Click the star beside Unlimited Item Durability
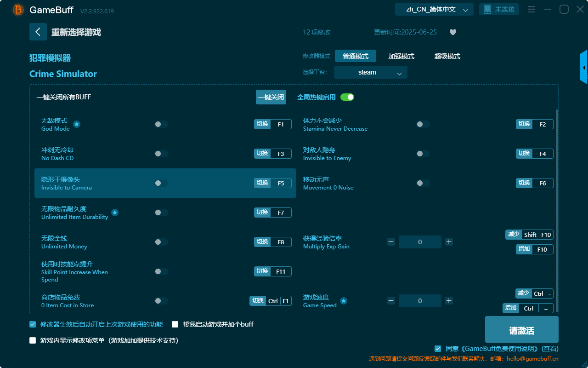Screen dimensions: 588x368 (x=114, y=212)
